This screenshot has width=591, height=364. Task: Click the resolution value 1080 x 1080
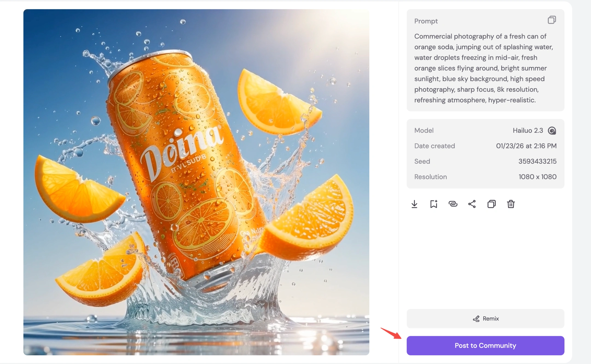click(537, 177)
